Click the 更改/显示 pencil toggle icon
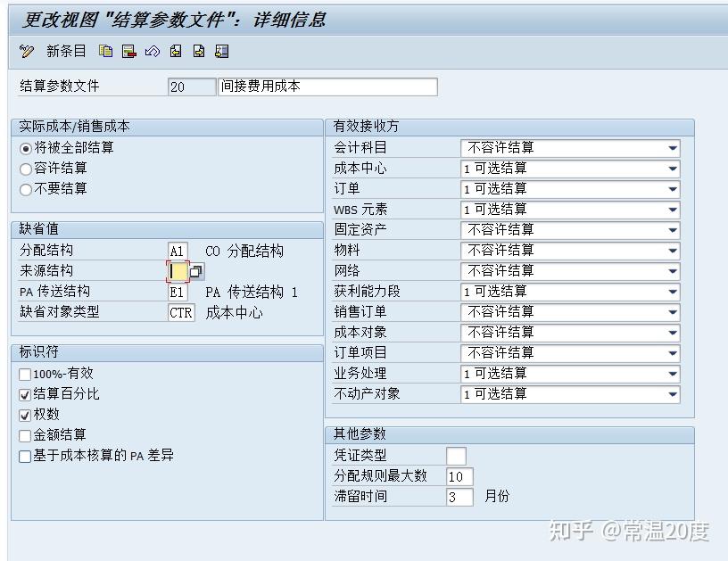728x561 pixels. [26, 52]
